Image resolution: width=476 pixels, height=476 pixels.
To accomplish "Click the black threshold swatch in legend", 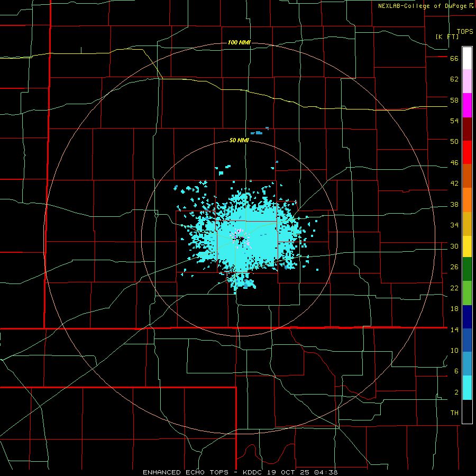I will click(467, 411).
